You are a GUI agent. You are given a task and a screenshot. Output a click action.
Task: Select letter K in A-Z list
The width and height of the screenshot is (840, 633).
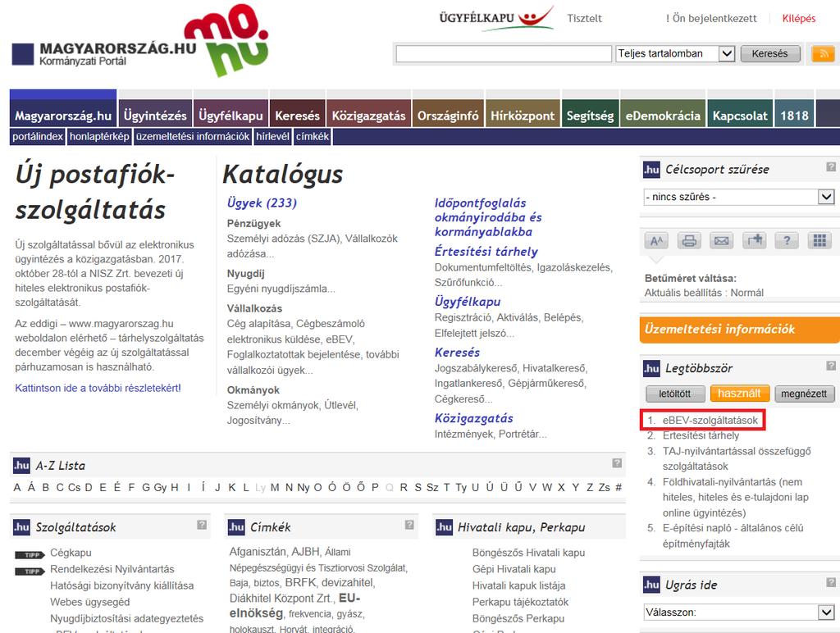pyautogui.click(x=232, y=487)
